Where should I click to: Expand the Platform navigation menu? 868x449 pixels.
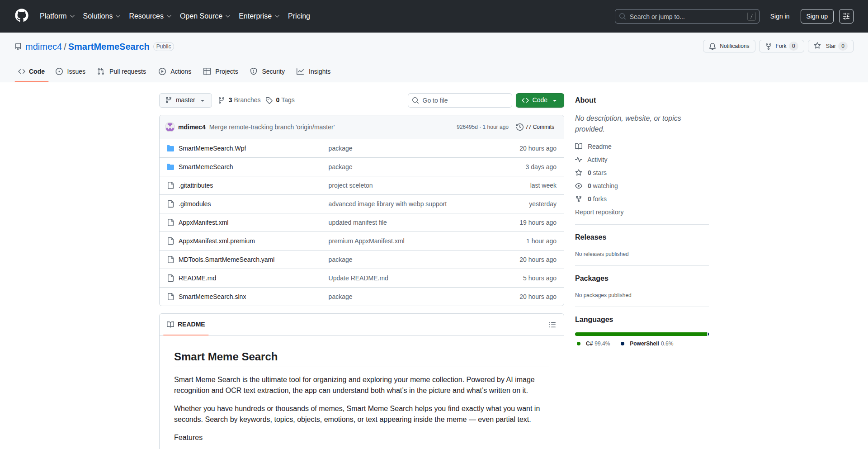[57, 16]
